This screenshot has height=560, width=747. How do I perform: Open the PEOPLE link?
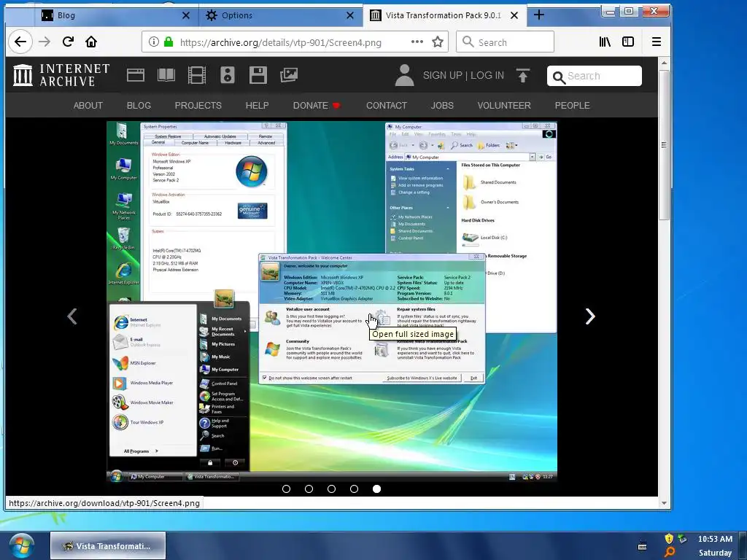(572, 105)
